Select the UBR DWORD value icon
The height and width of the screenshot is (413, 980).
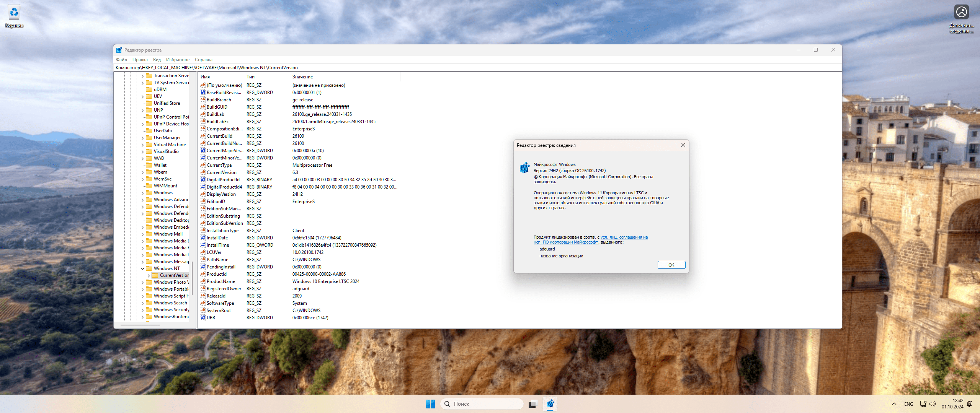click(x=203, y=318)
